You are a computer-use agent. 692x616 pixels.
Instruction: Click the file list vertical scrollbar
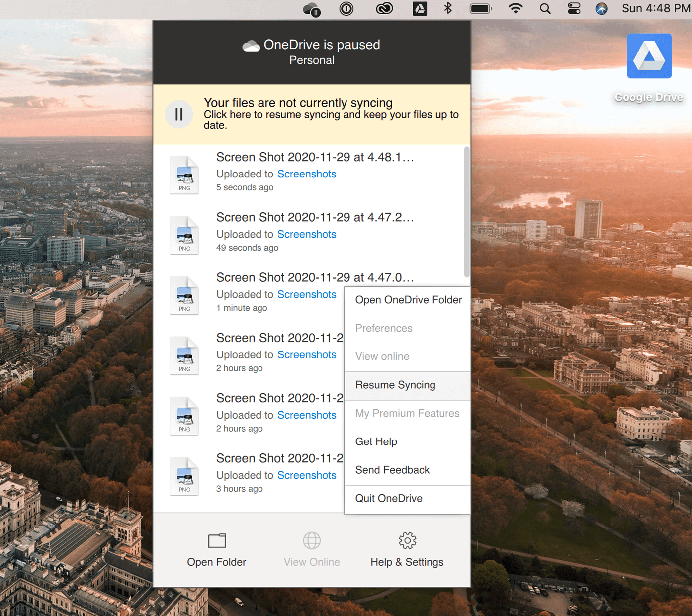point(467,212)
